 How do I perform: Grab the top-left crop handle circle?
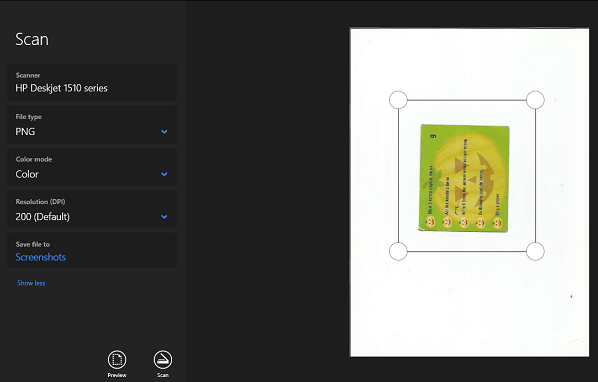click(398, 100)
